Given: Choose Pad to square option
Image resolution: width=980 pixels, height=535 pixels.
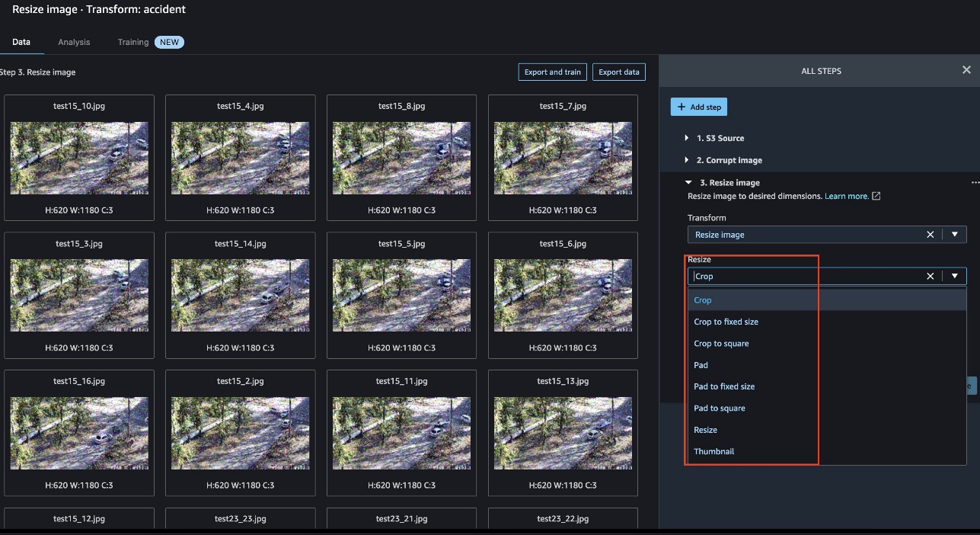Looking at the screenshot, I should pos(827,408).
